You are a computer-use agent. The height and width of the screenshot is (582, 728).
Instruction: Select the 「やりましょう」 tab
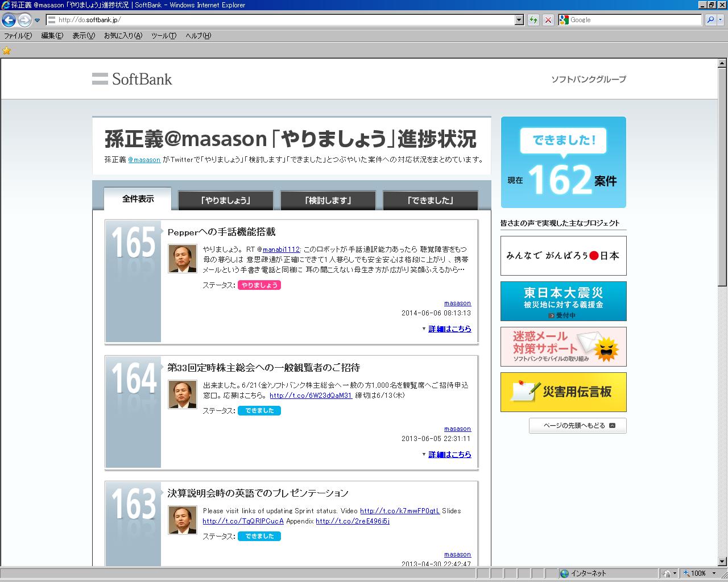pyautogui.click(x=226, y=200)
